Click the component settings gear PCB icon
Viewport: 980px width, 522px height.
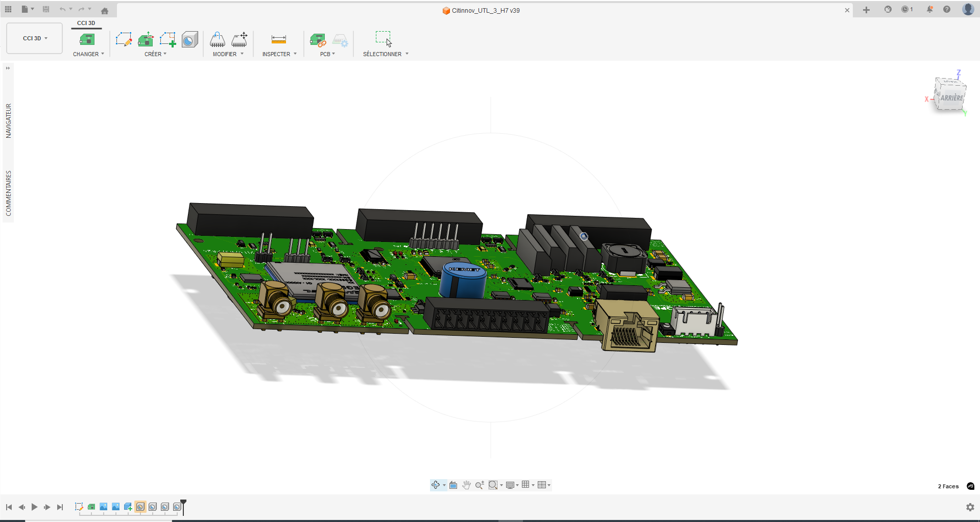(x=340, y=40)
